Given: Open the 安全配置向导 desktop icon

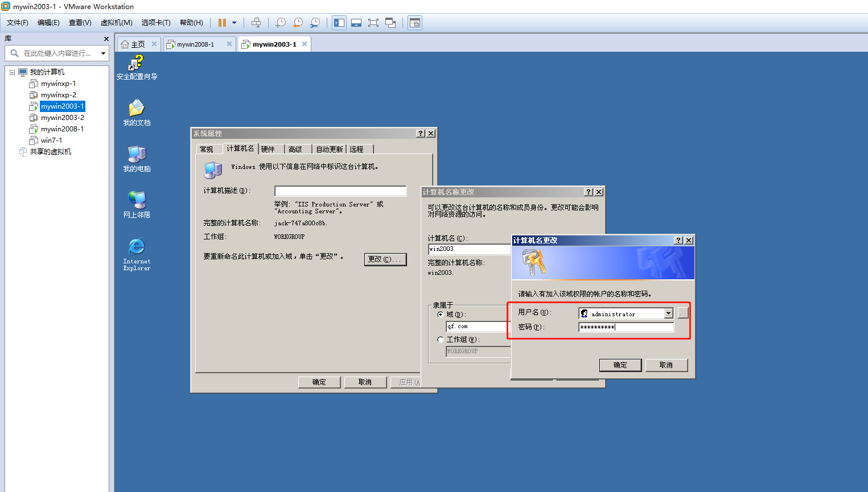Looking at the screenshot, I should pos(137,68).
